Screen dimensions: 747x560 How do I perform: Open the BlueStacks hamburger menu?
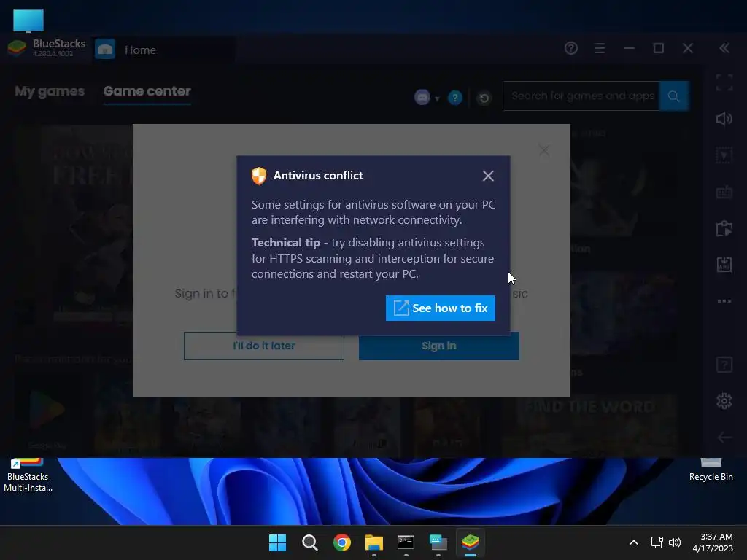[600, 48]
